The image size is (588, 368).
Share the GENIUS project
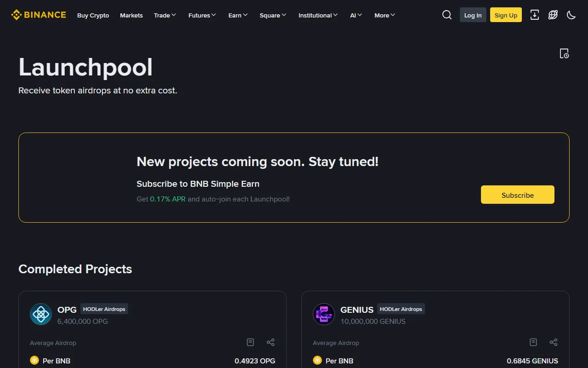[554, 342]
